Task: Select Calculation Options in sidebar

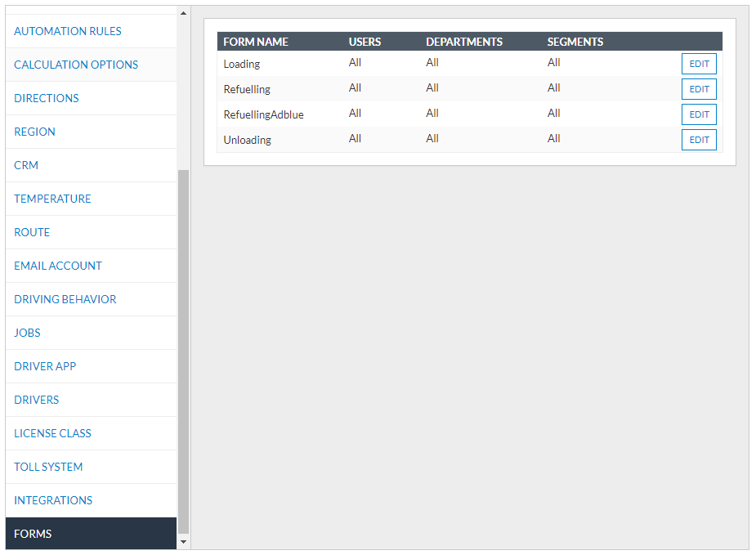Action: tap(76, 65)
